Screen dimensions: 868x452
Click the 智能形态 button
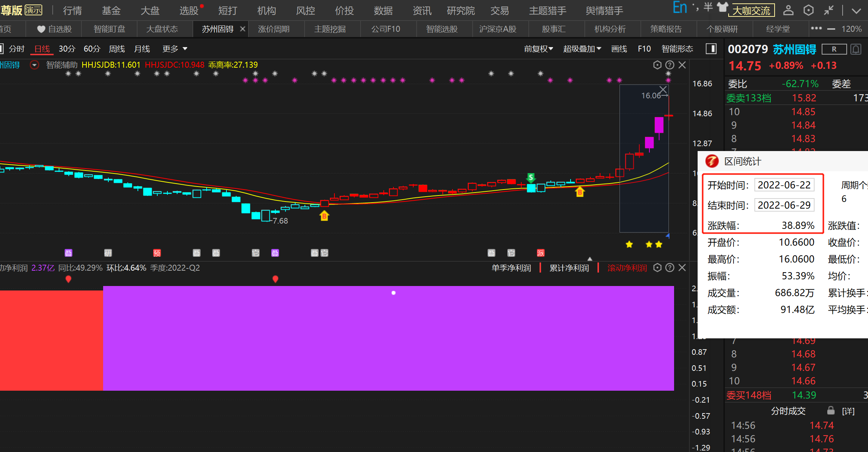[677, 49]
